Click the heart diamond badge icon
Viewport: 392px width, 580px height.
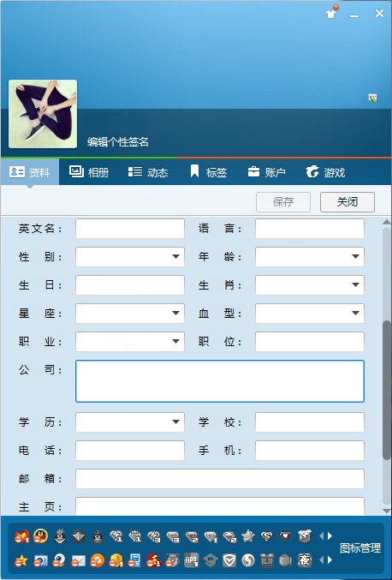pos(285,536)
